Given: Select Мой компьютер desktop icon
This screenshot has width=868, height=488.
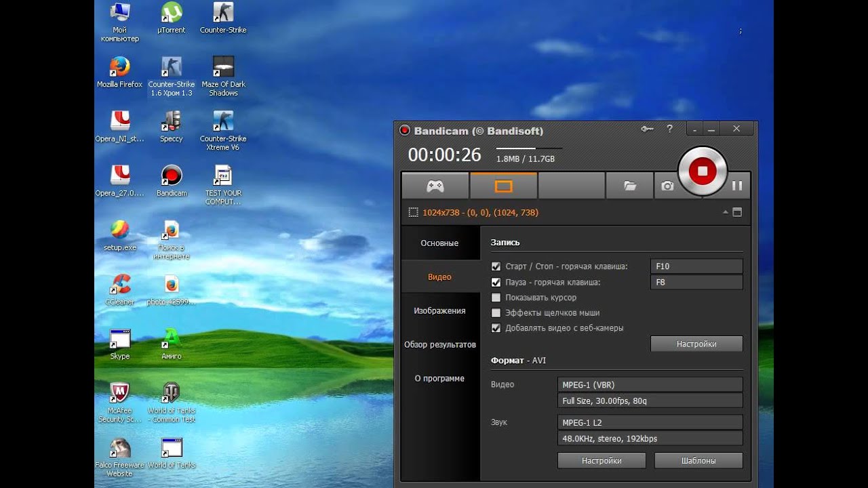Looking at the screenshot, I should click(x=120, y=22).
